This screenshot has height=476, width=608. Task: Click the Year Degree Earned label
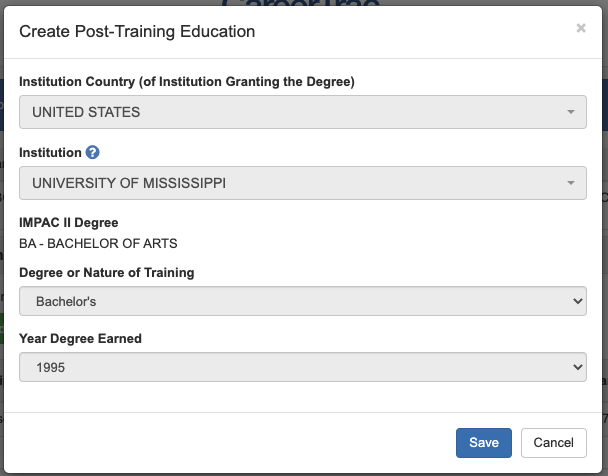click(x=80, y=339)
